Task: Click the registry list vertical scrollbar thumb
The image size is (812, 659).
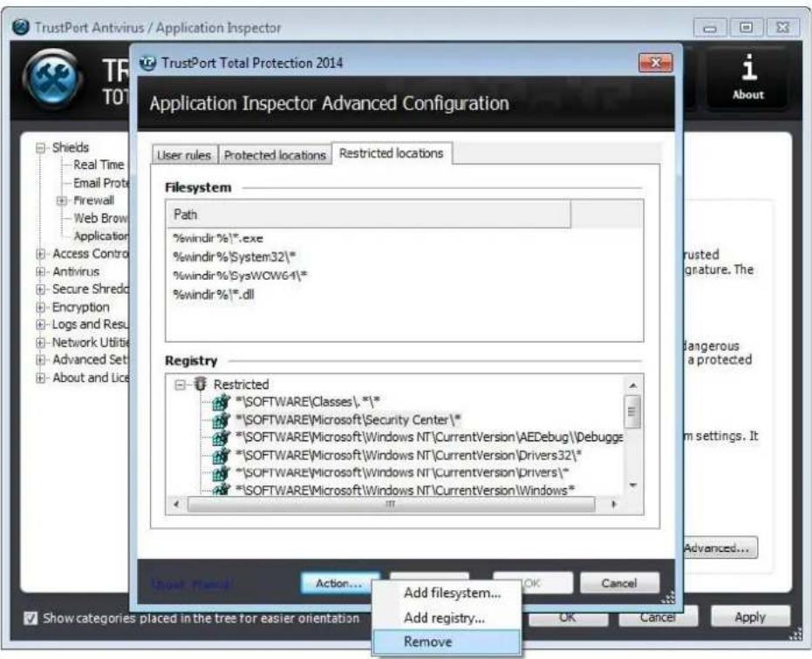Action: 632,411
